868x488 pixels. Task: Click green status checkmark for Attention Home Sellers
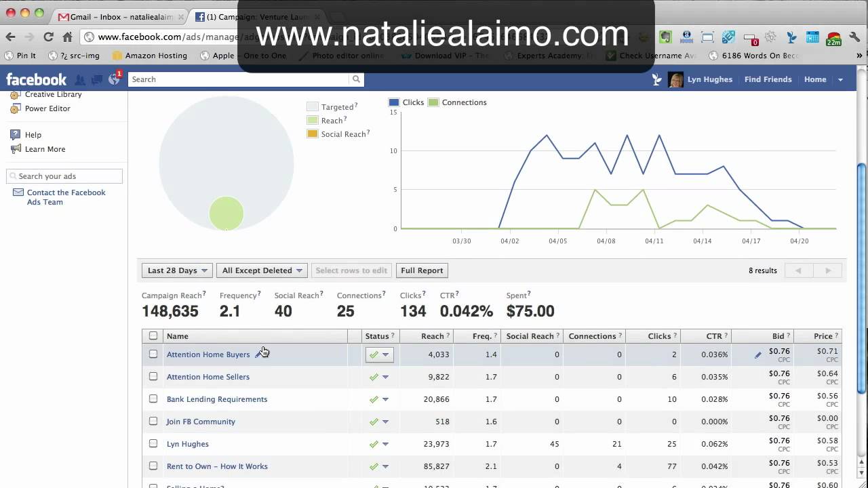(x=374, y=377)
